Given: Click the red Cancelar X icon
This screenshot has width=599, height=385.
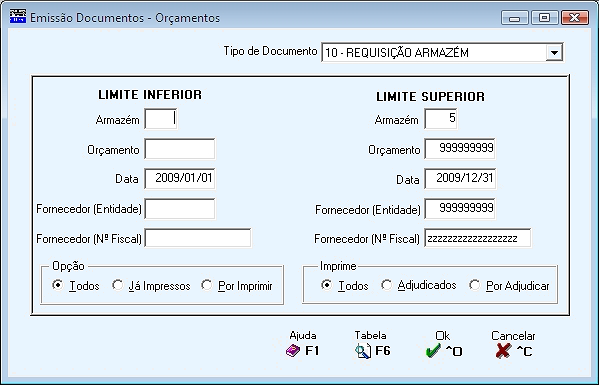Looking at the screenshot, I should pyautogui.click(x=503, y=351).
